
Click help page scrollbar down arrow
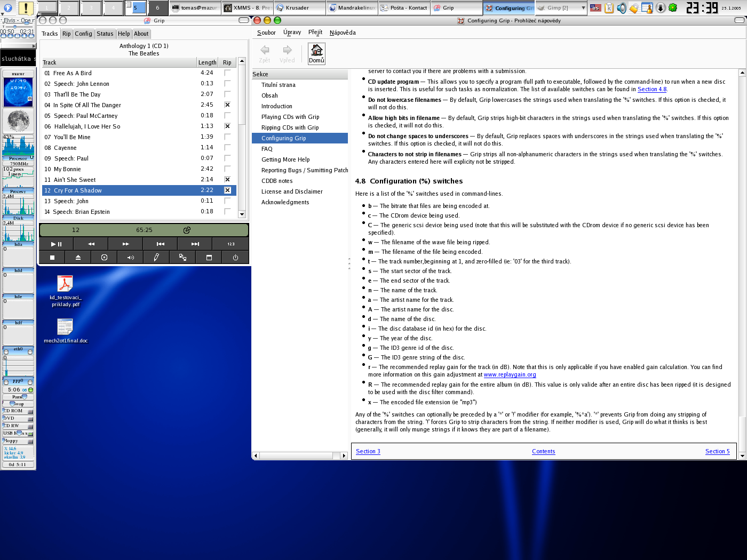coord(742,456)
